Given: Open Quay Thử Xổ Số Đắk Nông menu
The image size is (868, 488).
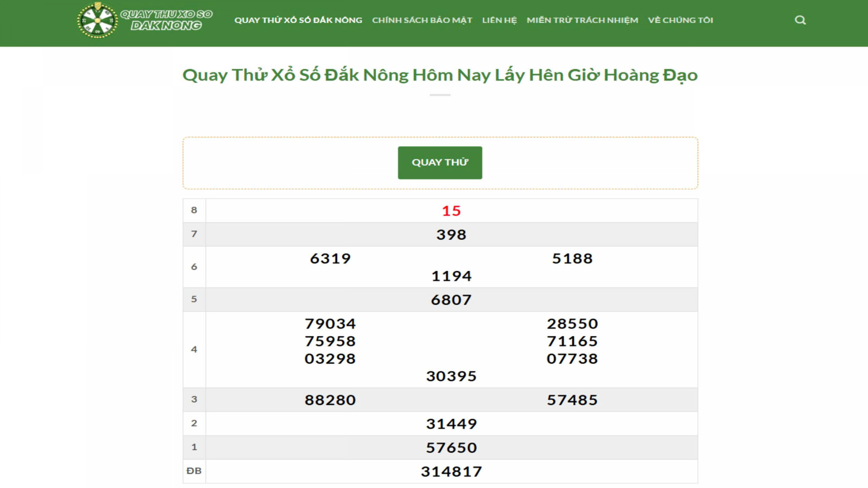Looking at the screenshot, I should (x=298, y=20).
